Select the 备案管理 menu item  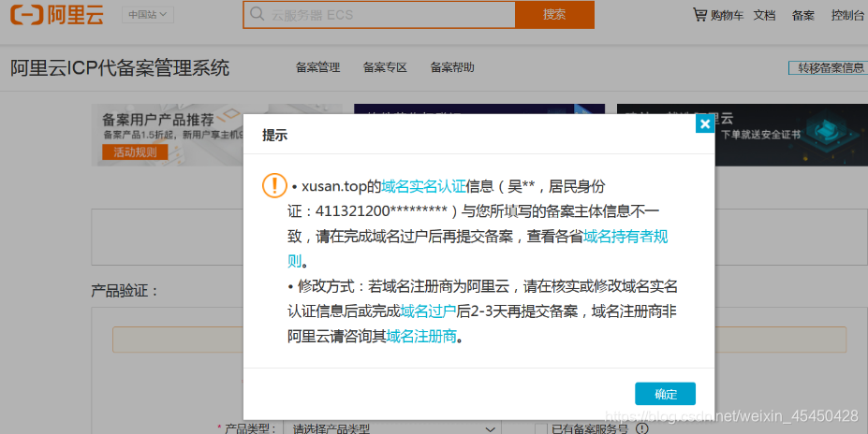317,67
